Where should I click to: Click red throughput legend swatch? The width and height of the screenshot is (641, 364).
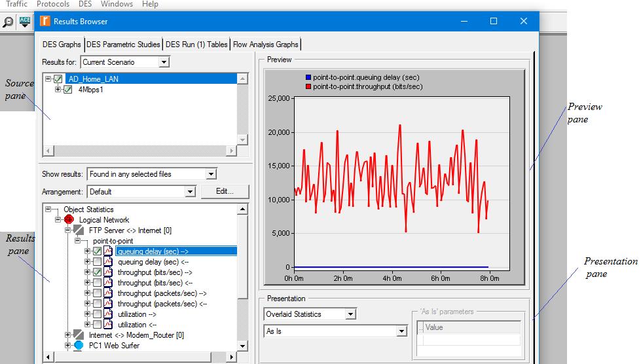(308, 86)
